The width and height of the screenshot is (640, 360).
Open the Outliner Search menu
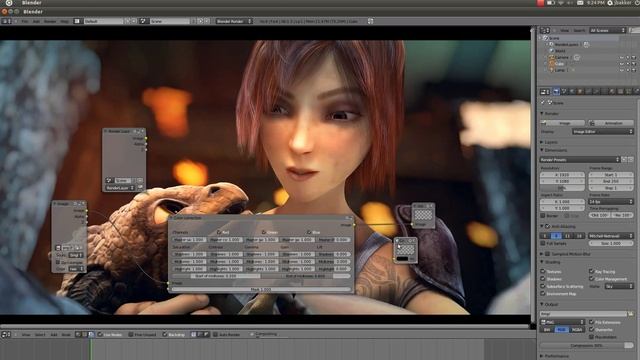579,30
